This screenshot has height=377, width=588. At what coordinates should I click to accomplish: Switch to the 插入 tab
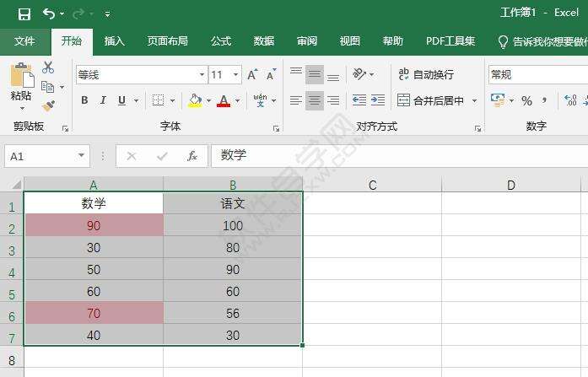click(115, 40)
